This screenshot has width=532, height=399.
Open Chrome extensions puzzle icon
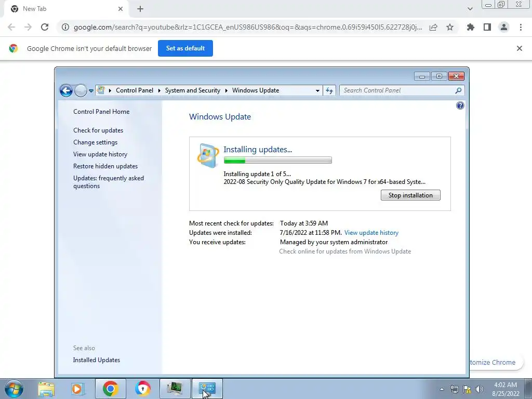point(471,27)
